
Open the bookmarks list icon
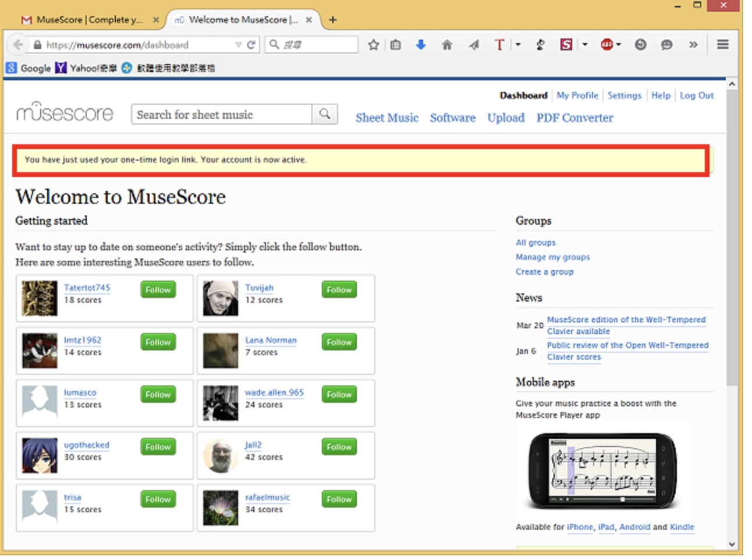click(x=396, y=45)
